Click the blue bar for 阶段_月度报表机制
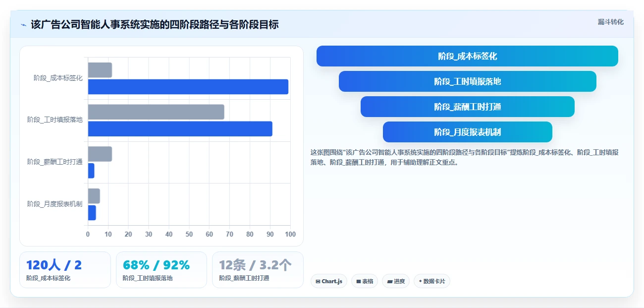 (92, 213)
